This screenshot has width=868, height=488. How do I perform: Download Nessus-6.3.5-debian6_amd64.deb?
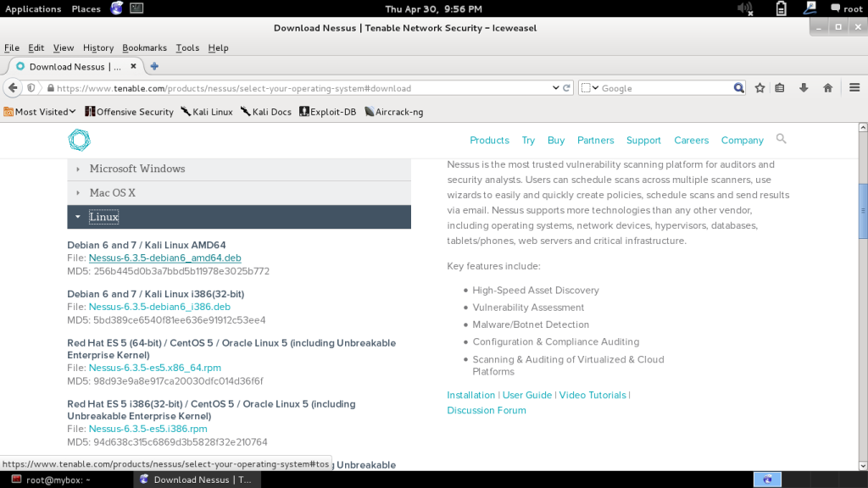[164, 258]
